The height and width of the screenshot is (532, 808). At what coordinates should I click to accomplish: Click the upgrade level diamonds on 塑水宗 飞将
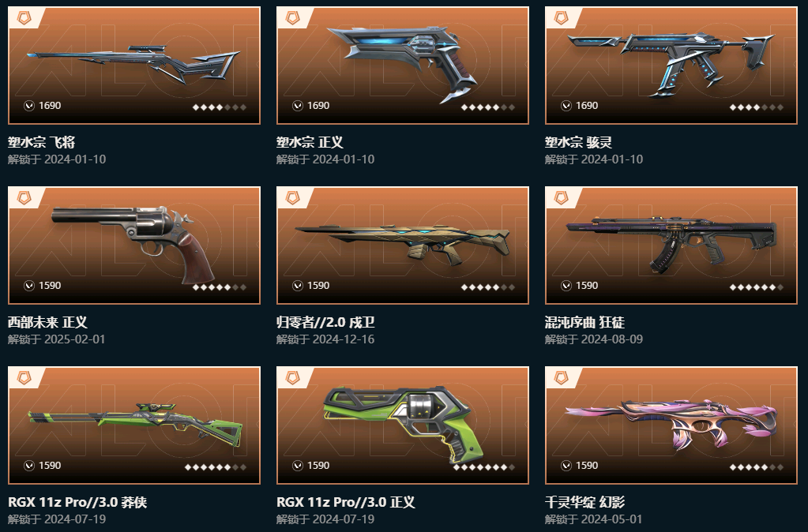coord(220,107)
